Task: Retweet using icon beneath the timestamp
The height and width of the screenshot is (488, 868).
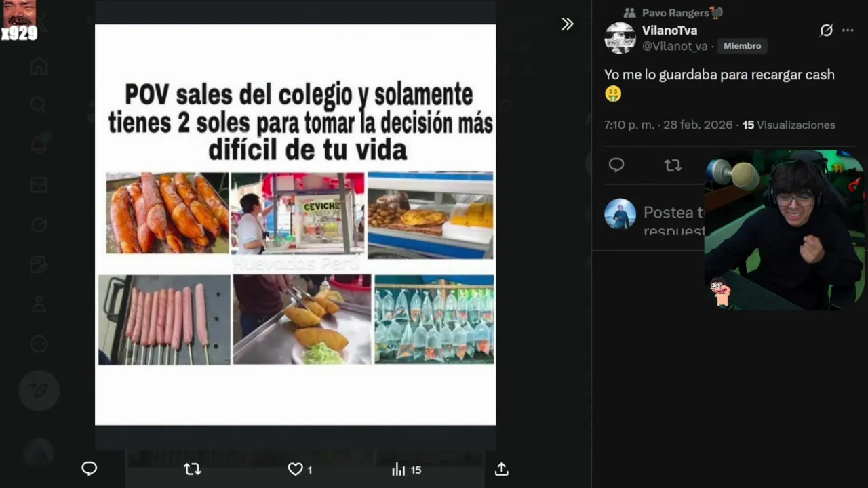Action: 673,165
